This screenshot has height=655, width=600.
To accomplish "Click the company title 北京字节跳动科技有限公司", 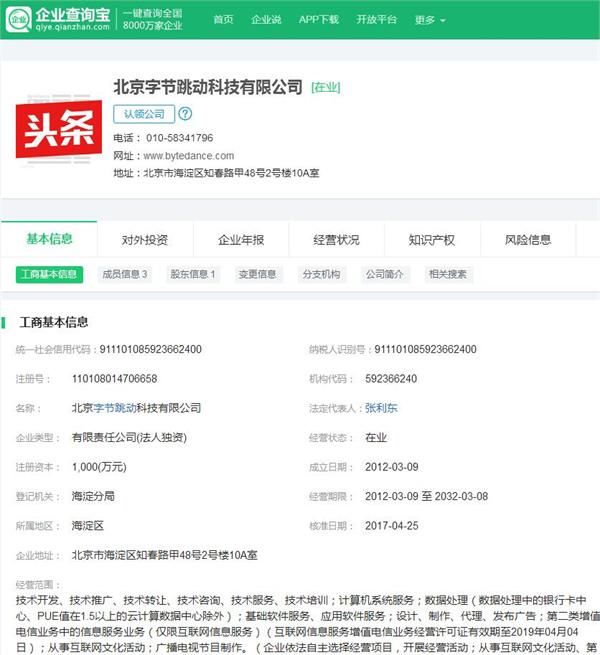I will tap(208, 87).
